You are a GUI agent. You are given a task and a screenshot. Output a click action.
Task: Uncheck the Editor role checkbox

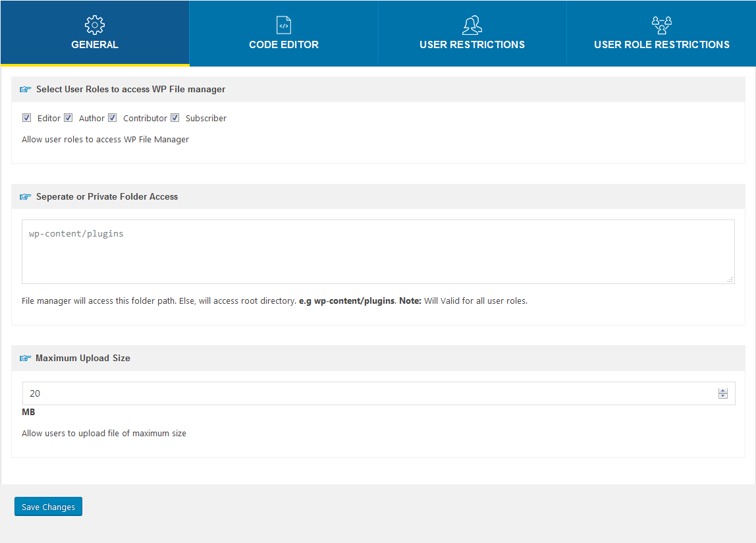[x=27, y=118]
